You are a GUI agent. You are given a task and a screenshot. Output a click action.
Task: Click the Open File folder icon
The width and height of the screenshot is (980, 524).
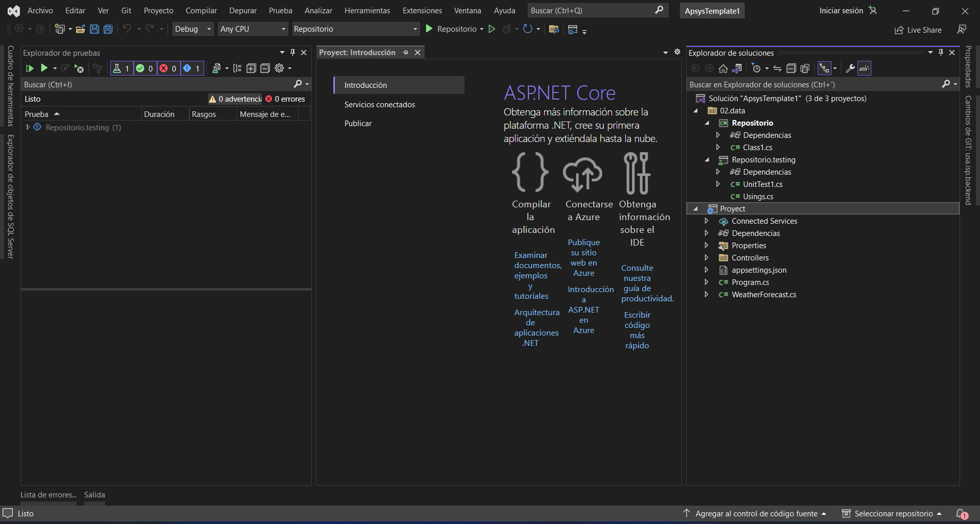80,29
